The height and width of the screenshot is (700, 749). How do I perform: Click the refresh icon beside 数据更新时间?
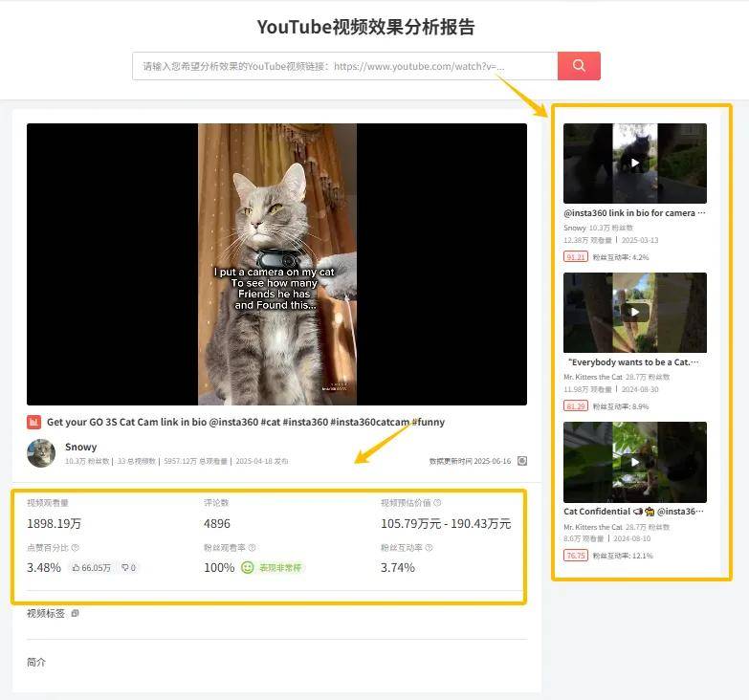click(x=522, y=461)
